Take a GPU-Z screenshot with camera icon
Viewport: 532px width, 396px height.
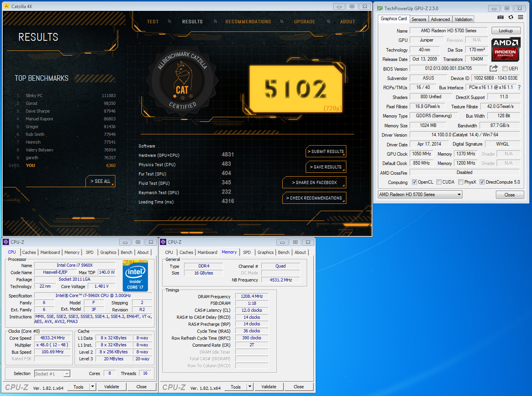click(501, 17)
